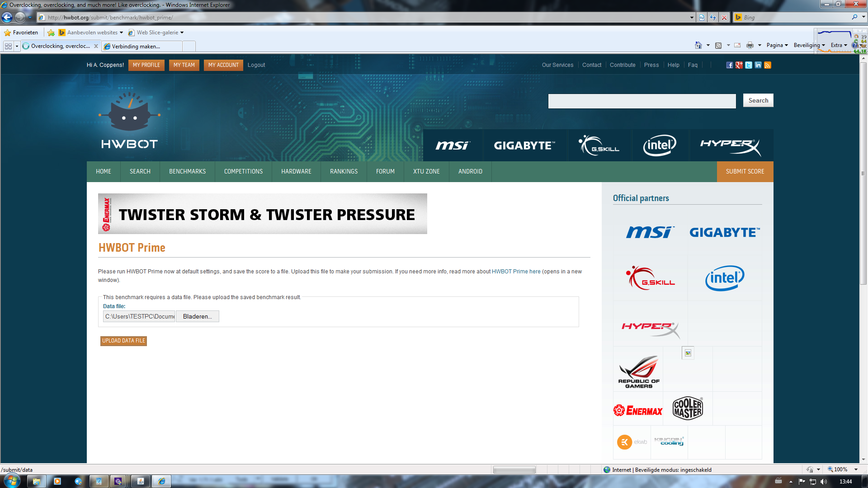The image size is (868, 488).
Task: Open Windows Media Player from the taskbar
Action: [57, 481]
